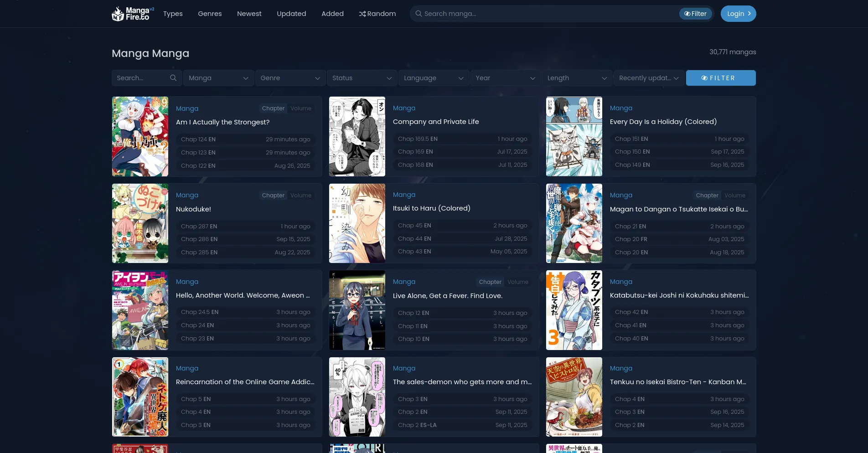Open the Genre filter dropdown
This screenshot has width=868, height=453.
point(290,78)
